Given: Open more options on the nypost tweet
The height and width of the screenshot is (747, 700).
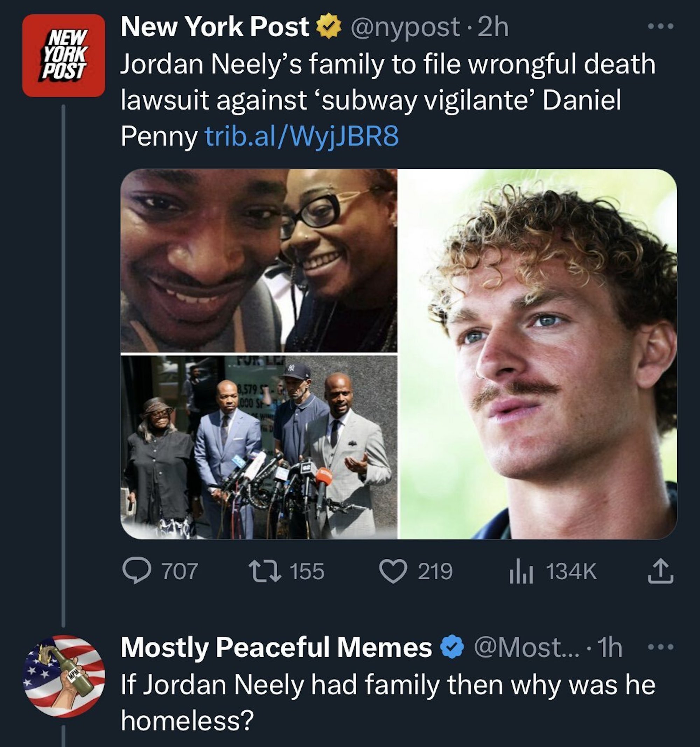Looking at the screenshot, I should pyautogui.click(x=660, y=26).
